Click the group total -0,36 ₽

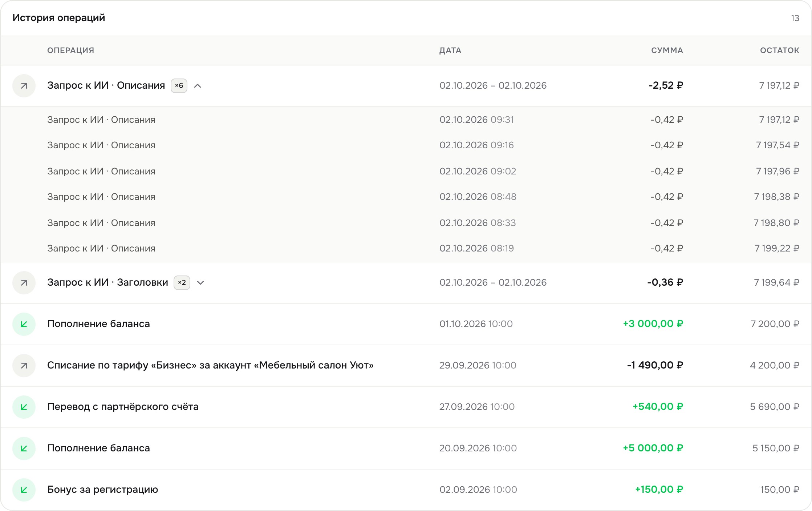point(665,282)
